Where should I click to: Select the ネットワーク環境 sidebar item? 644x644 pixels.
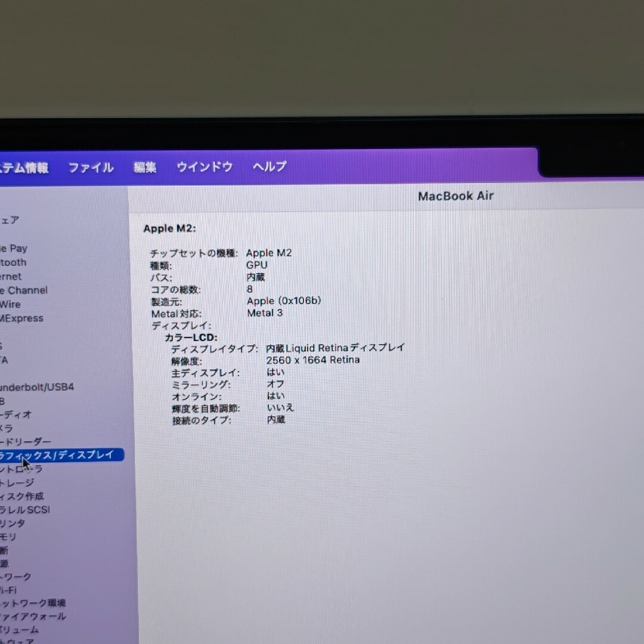click(33, 603)
